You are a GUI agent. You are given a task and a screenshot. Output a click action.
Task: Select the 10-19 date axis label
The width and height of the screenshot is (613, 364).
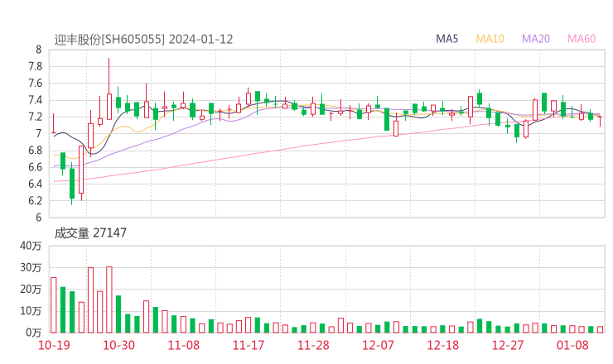pyautogui.click(x=54, y=345)
